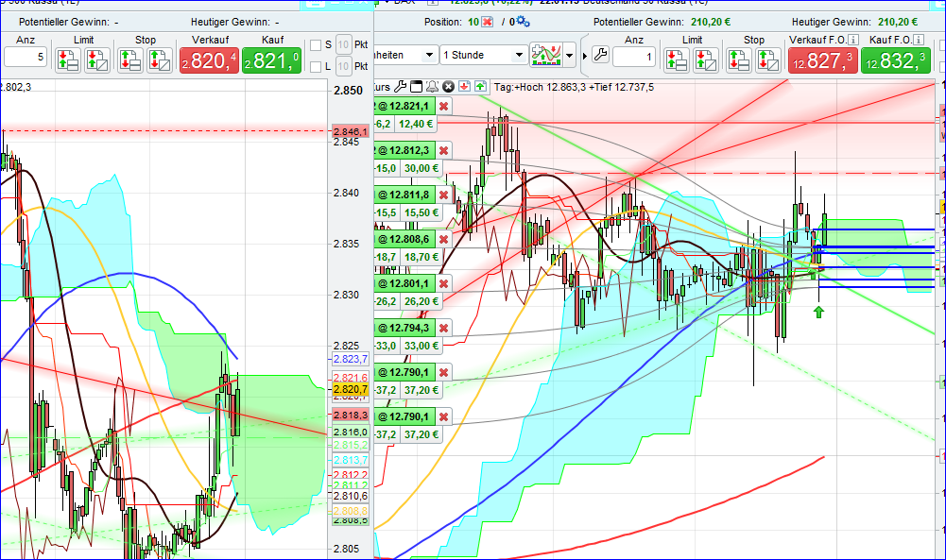Click the green up-arrow icon on the Kurs toolbar

(479, 87)
